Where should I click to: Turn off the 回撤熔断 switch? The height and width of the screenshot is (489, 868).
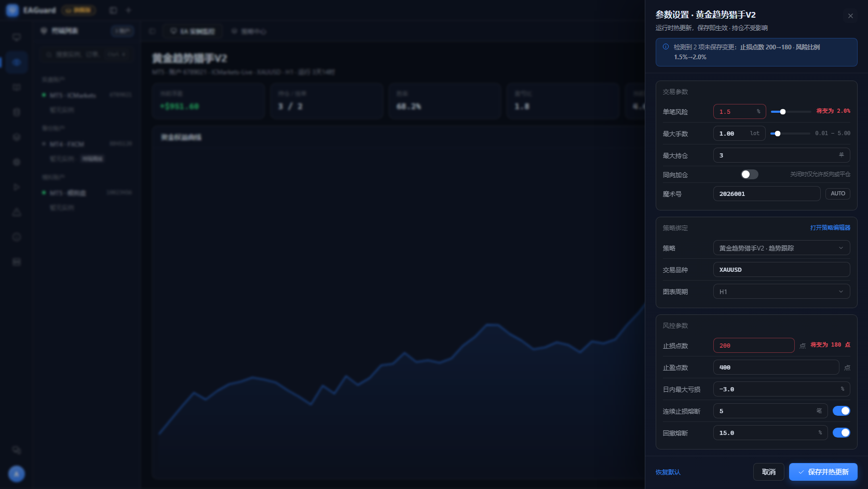tap(842, 433)
